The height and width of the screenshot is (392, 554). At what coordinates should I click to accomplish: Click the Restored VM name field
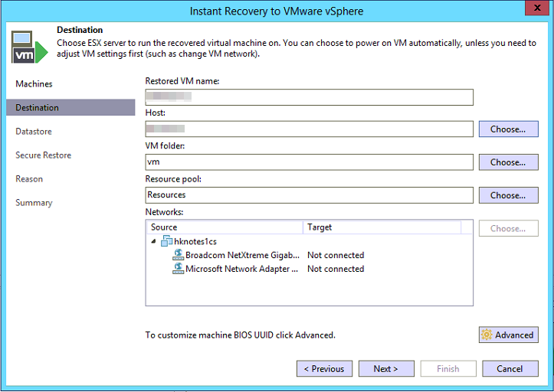point(309,97)
